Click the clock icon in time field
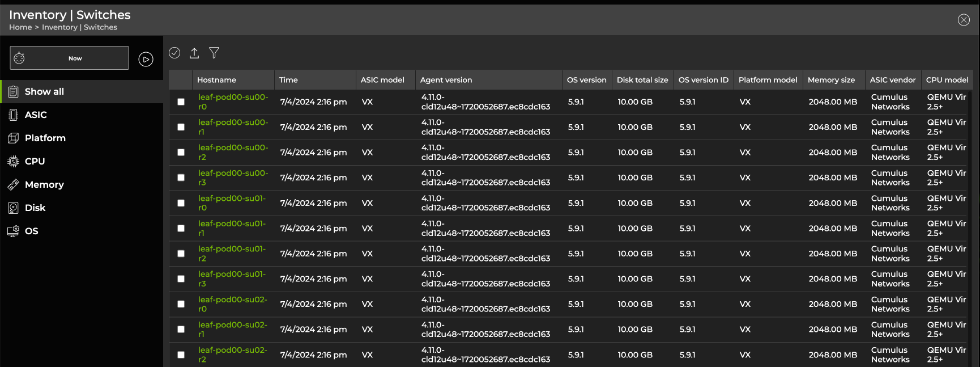 [19, 58]
